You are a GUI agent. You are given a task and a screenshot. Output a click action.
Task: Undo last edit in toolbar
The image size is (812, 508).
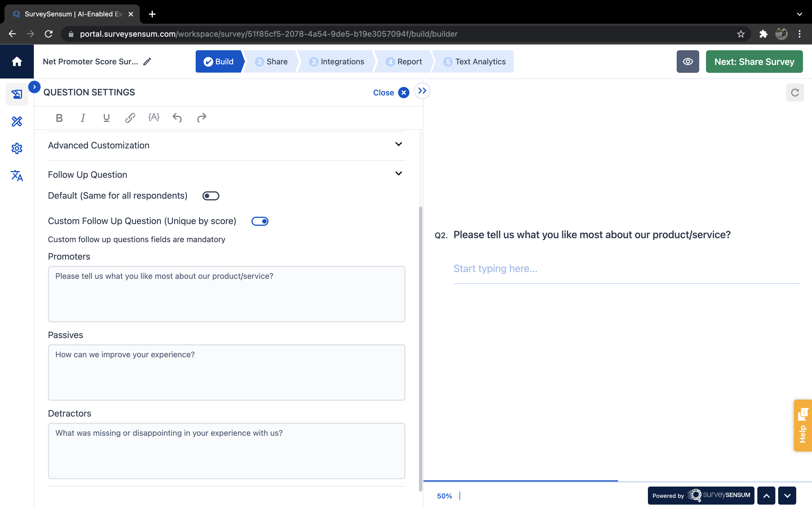pos(177,118)
